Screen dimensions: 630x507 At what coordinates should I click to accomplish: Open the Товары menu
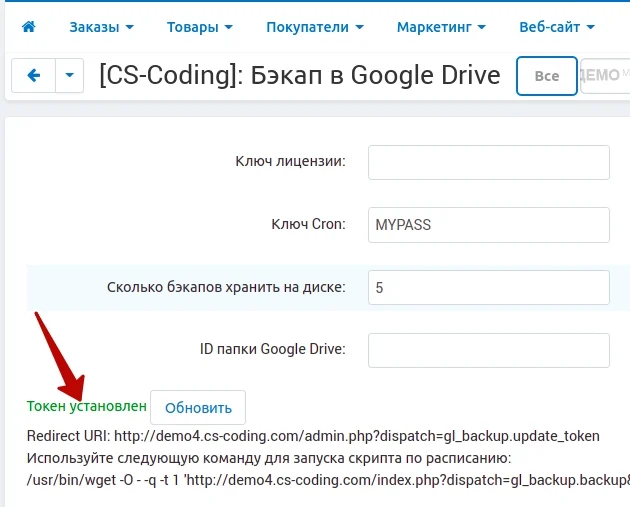click(200, 27)
